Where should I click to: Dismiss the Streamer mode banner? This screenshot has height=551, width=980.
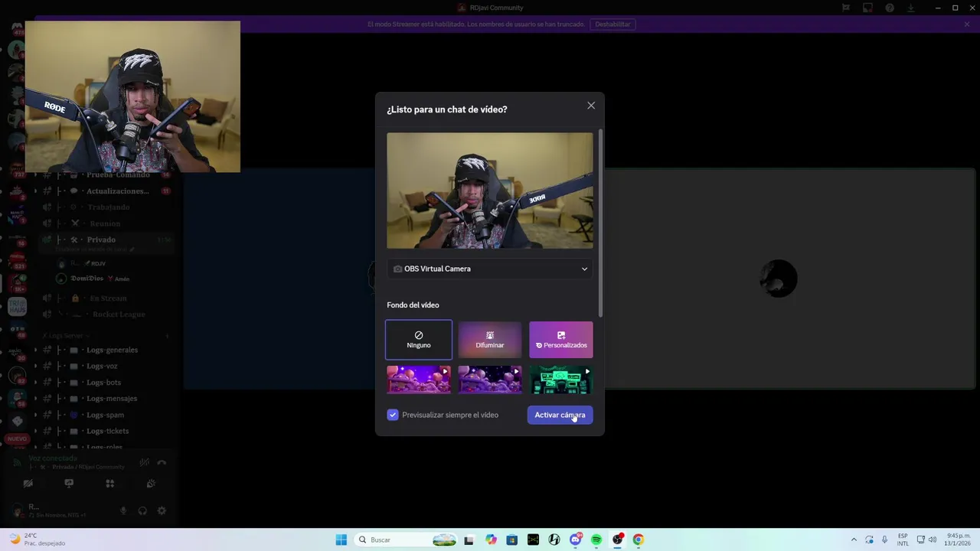pyautogui.click(x=967, y=24)
